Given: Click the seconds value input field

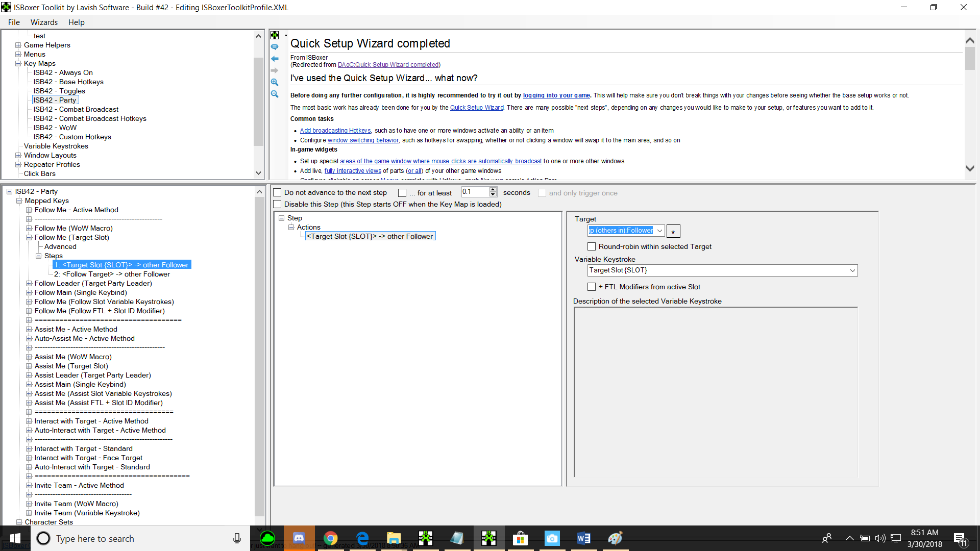Looking at the screenshot, I should tap(475, 192).
